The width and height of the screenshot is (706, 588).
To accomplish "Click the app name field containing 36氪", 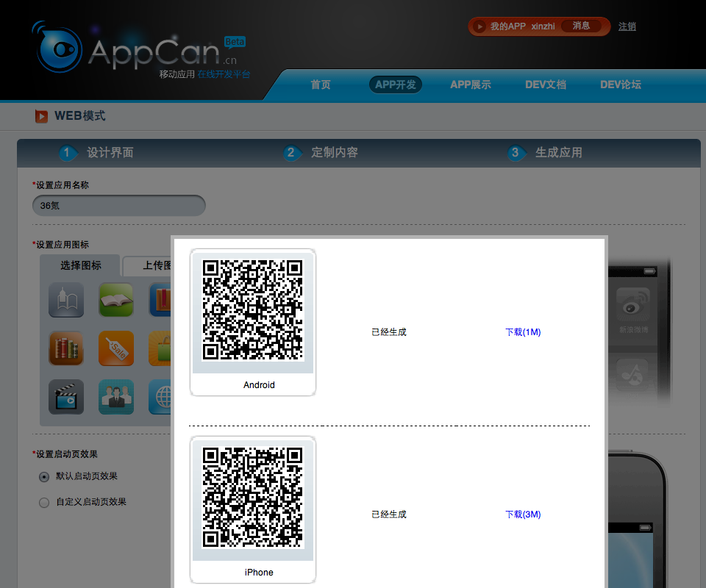I will (119, 206).
